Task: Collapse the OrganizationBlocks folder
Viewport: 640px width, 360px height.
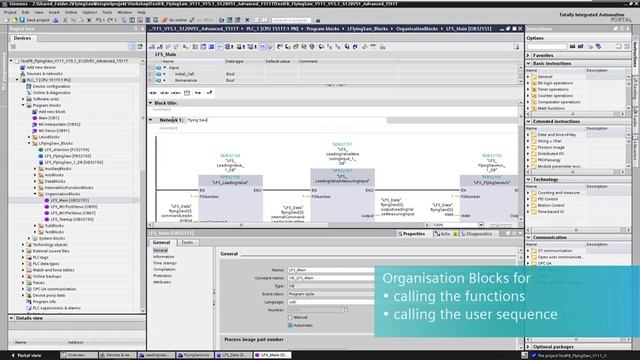Action: pos(35,194)
